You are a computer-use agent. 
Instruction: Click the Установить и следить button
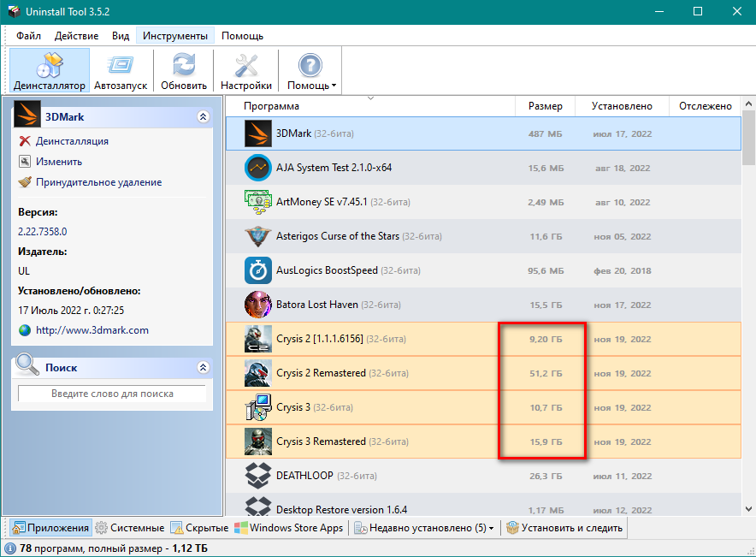(564, 528)
